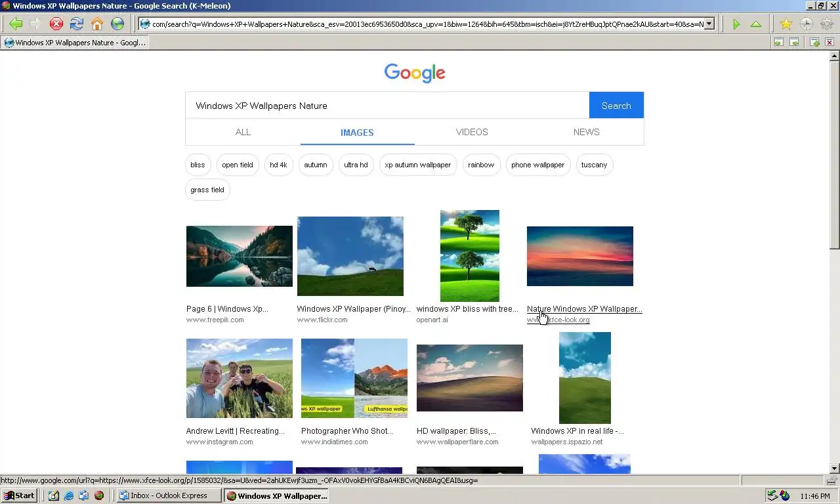840x504 pixels.
Task: Open the freepik mountain lake thumbnail
Action: pyautogui.click(x=240, y=256)
